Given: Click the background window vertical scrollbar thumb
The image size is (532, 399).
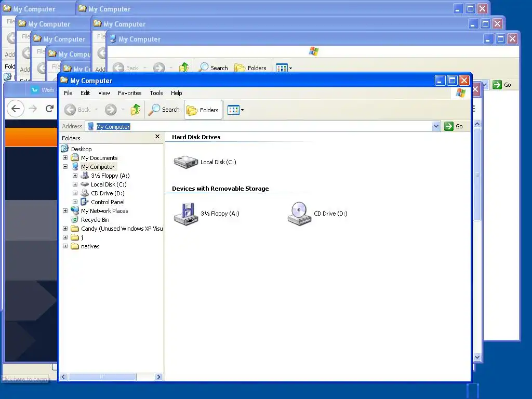Looking at the screenshot, I should (x=477, y=174).
